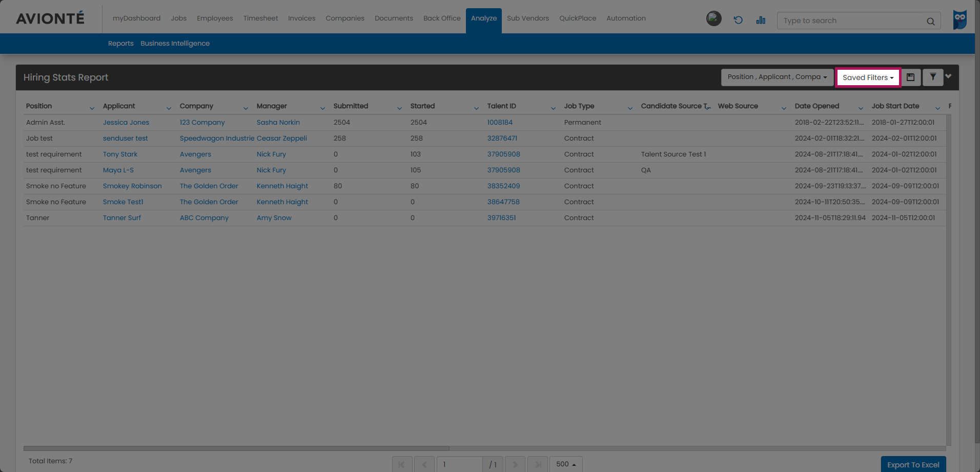This screenshot has height=472, width=980.
Task: Open the Saved Filters dropdown
Action: pyautogui.click(x=868, y=77)
